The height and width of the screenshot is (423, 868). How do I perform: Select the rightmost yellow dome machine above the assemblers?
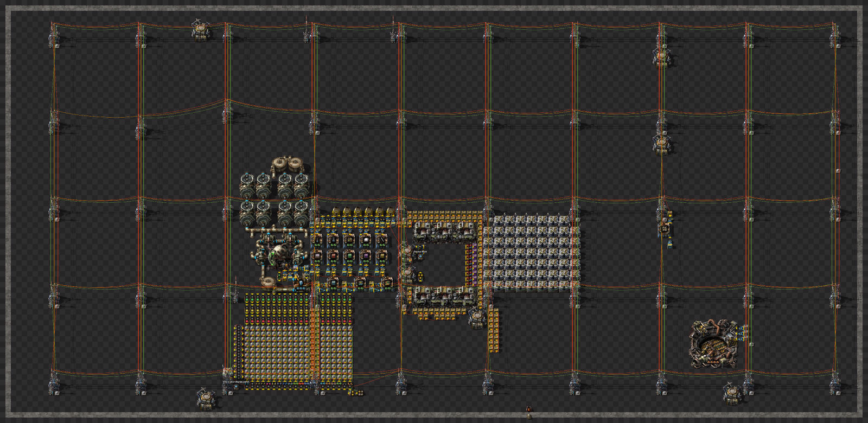[x=390, y=211]
